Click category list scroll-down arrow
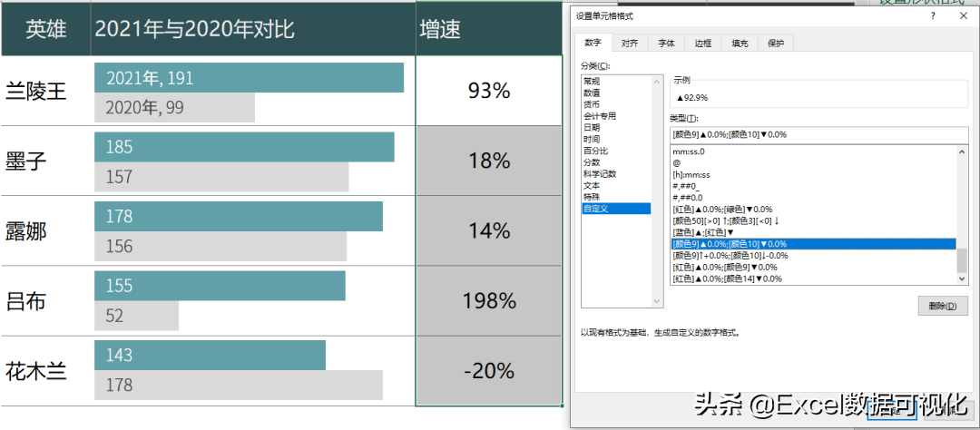The image size is (980, 430). click(656, 301)
